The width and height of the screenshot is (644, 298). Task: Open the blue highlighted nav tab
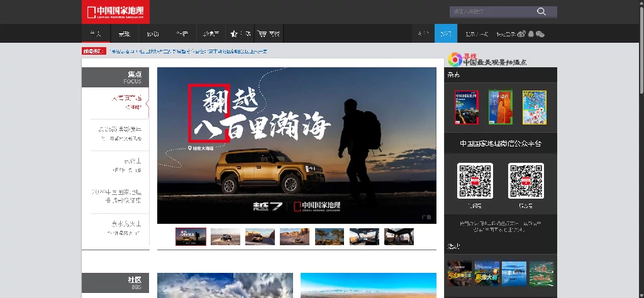coord(446,34)
